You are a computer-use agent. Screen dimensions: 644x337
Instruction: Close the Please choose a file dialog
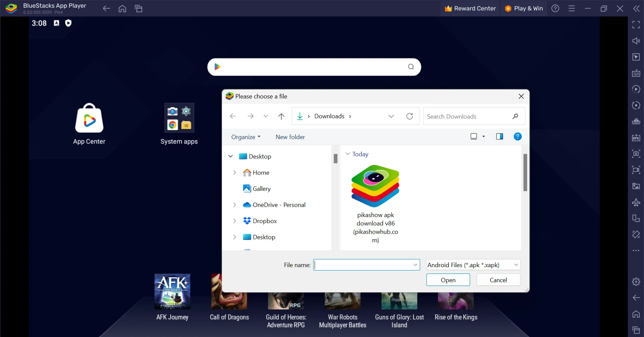tap(521, 96)
